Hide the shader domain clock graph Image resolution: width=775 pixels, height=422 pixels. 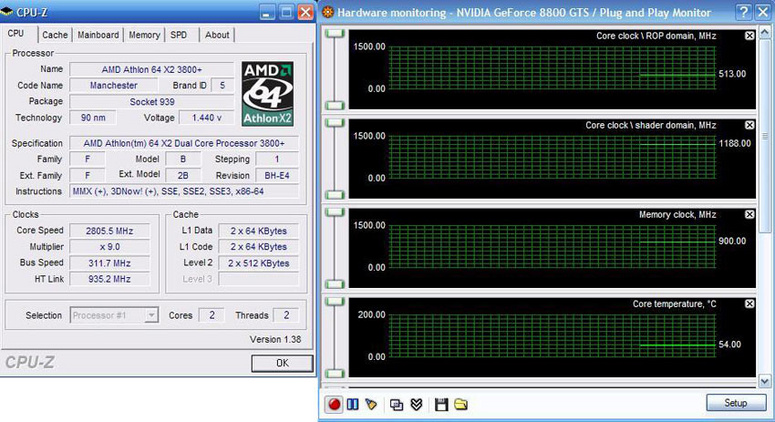tap(750, 125)
